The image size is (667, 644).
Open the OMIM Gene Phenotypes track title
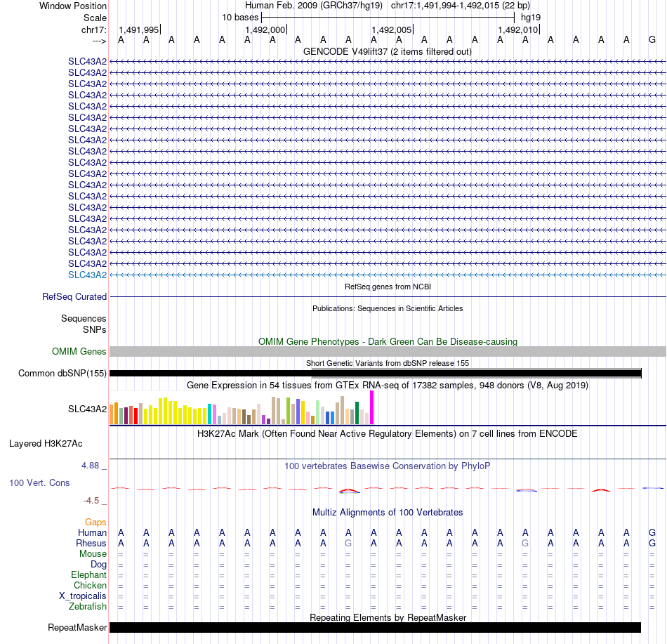point(388,341)
